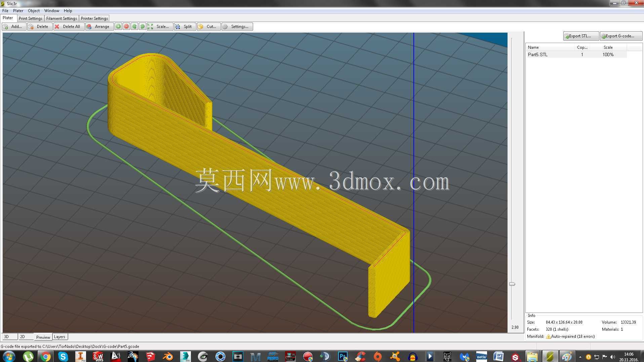The image size is (644, 362).
Task: Click the Scale column header
Action: pos(608,47)
